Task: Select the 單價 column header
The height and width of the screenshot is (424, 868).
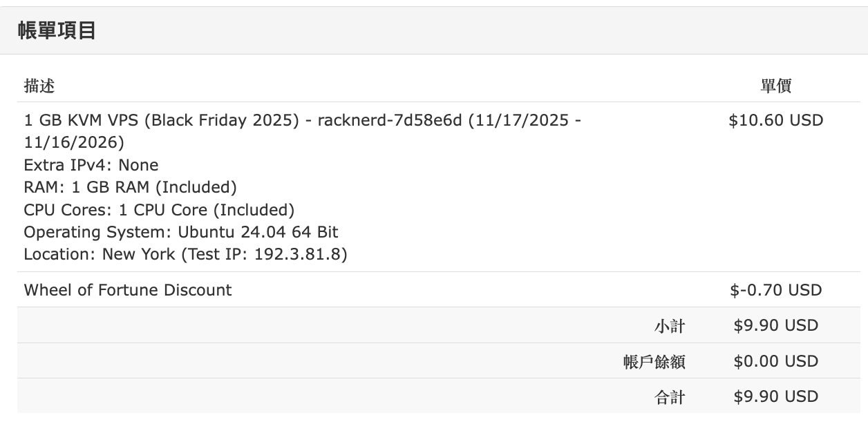Action: pos(775,86)
